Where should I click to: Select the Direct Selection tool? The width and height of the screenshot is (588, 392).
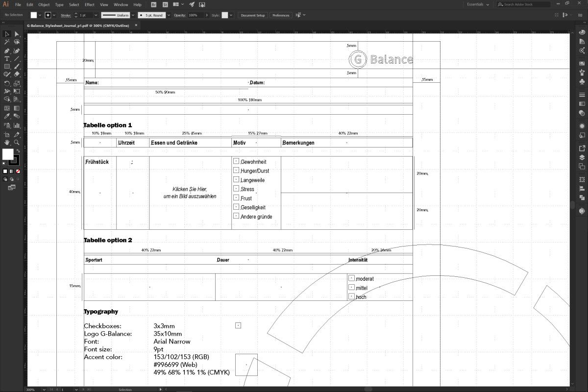point(17,34)
